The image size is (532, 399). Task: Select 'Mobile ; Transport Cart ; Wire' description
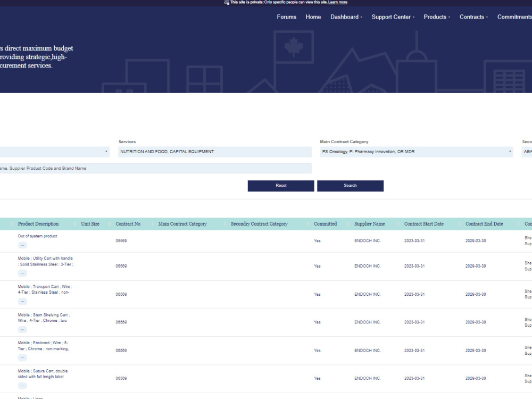[x=45, y=289]
